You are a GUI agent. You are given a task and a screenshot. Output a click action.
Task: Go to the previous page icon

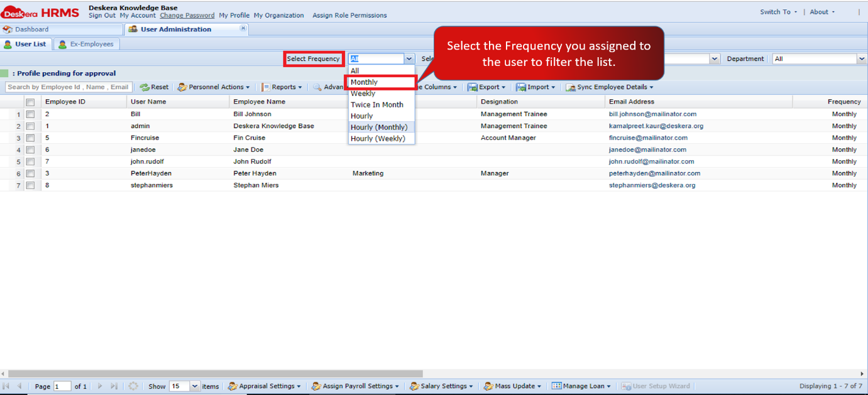pos(19,386)
